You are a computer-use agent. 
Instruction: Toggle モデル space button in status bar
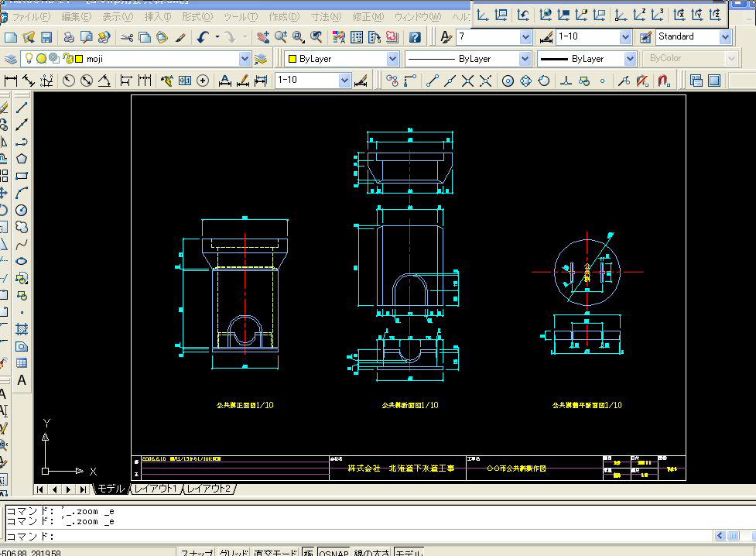[409, 552]
